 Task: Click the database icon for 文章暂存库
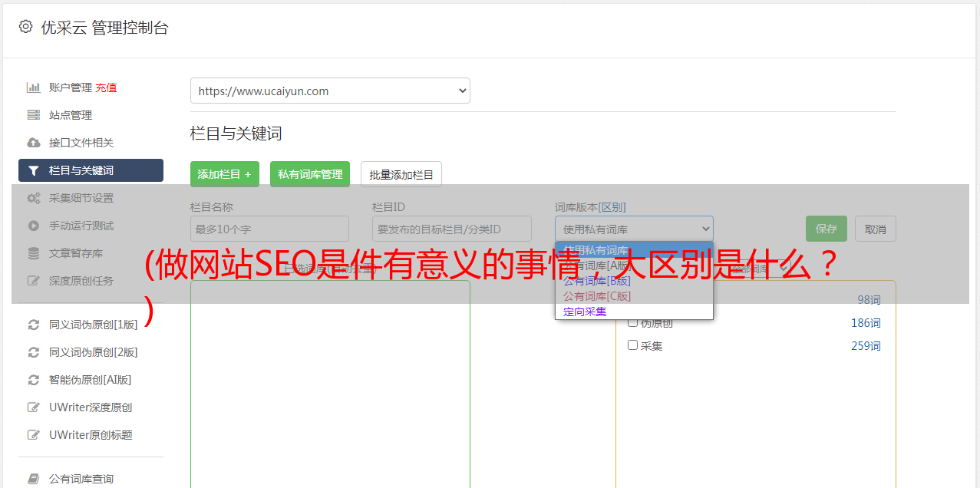pos(33,253)
